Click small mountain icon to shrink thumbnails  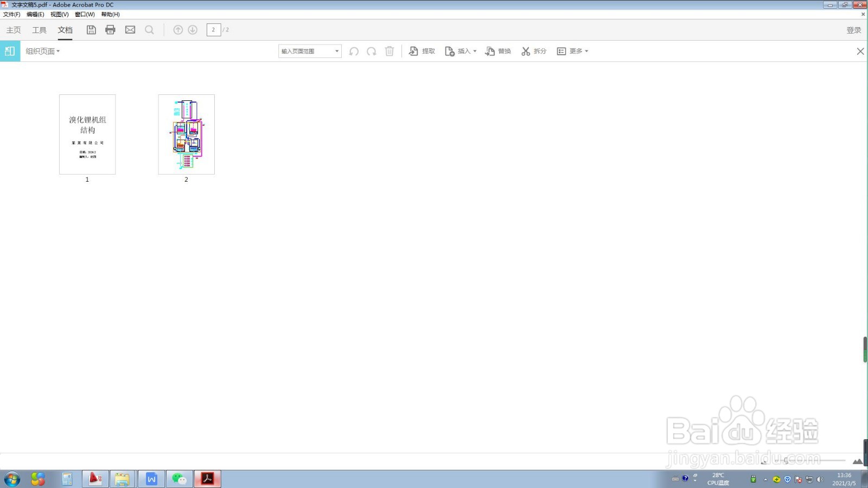coord(764,462)
